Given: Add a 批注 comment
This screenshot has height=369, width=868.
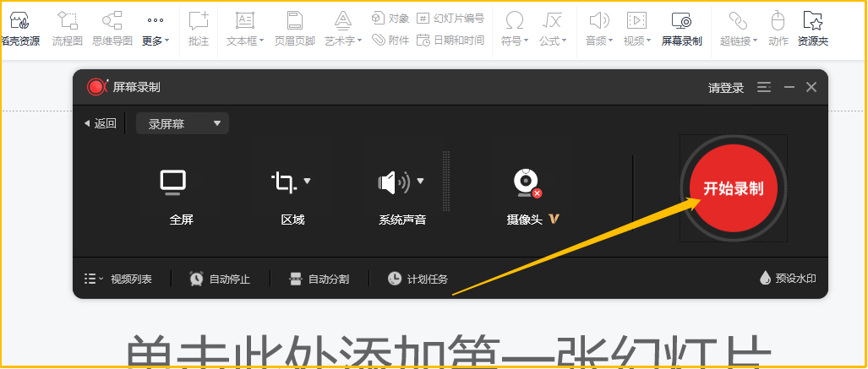Looking at the screenshot, I should click(x=198, y=29).
